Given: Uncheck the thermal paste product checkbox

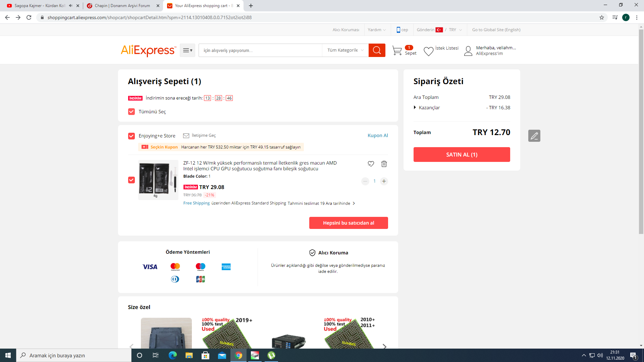Looking at the screenshot, I should (131, 180).
